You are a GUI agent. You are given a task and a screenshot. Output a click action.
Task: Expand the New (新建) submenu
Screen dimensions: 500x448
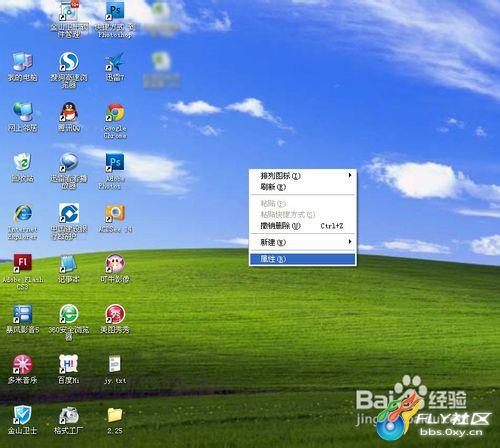303,242
